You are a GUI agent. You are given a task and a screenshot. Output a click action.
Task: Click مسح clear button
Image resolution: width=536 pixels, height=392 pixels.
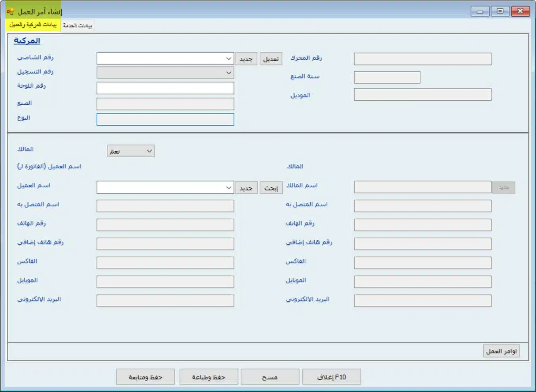[x=270, y=377]
